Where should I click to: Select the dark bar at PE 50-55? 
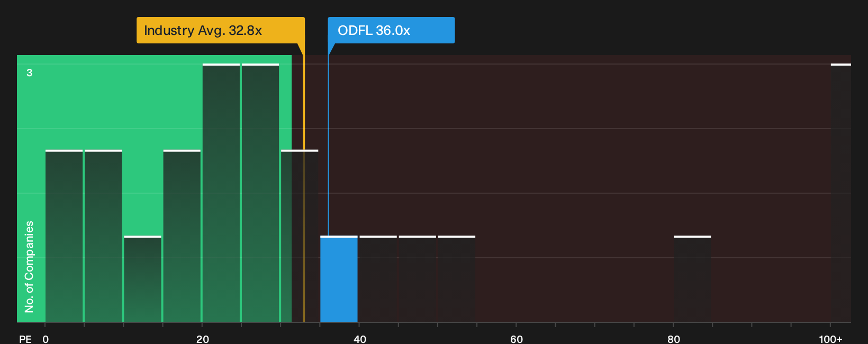coord(457,279)
